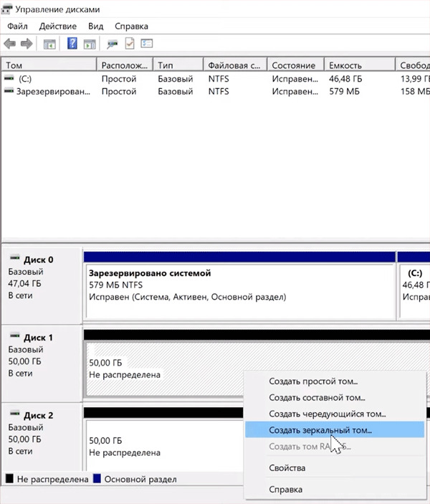This screenshot has width=430, height=504.
Task: Select Создать чередующийся том entry
Action: pyautogui.click(x=328, y=414)
